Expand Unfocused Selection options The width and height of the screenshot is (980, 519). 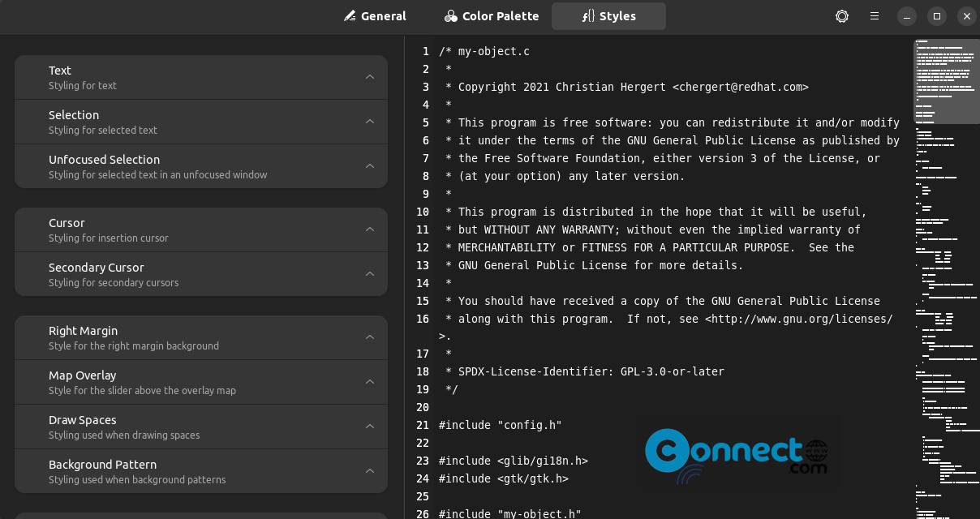[x=201, y=166]
